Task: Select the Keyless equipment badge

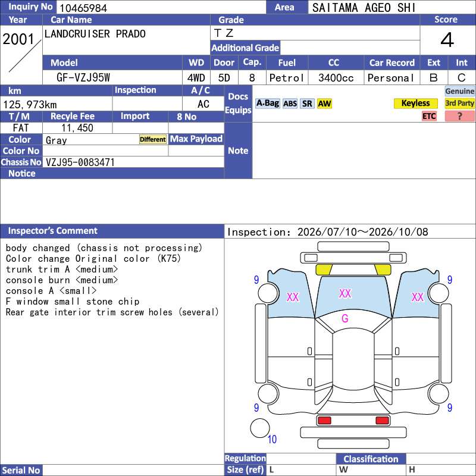Action: (415, 103)
